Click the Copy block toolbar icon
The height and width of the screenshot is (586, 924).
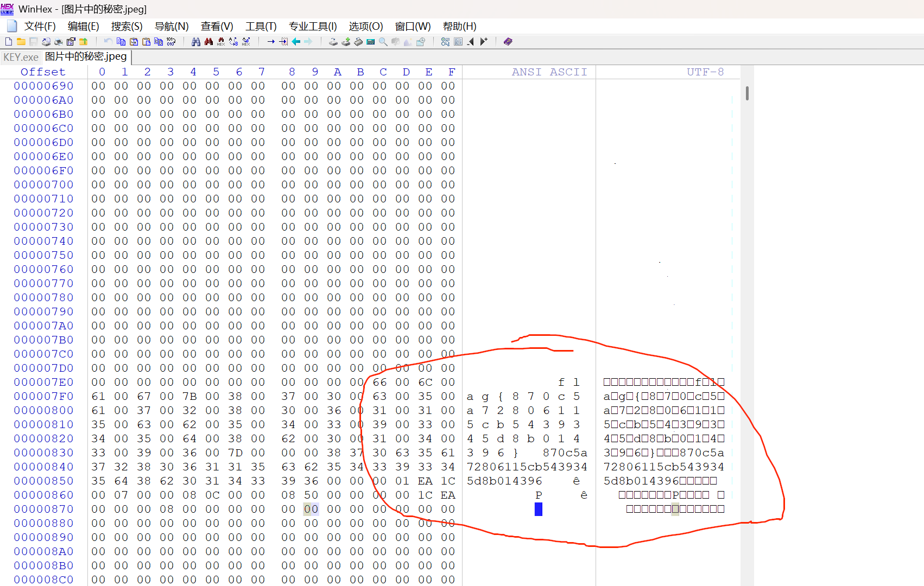[121, 42]
